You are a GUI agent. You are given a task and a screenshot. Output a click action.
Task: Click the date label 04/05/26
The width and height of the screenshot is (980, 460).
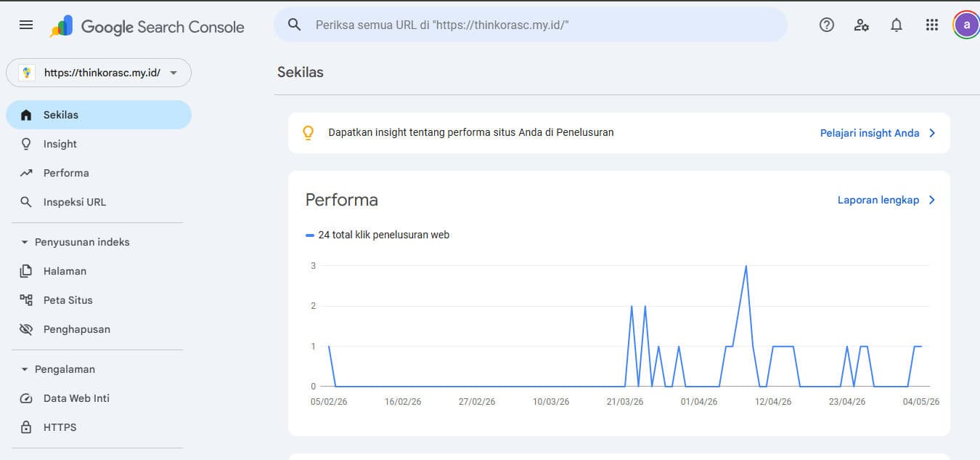pyautogui.click(x=921, y=402)
